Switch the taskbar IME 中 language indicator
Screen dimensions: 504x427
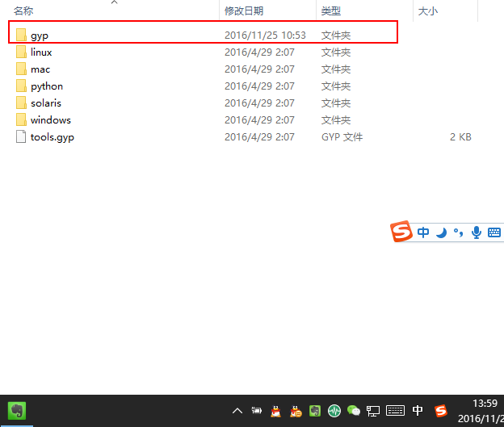(418, 410)
